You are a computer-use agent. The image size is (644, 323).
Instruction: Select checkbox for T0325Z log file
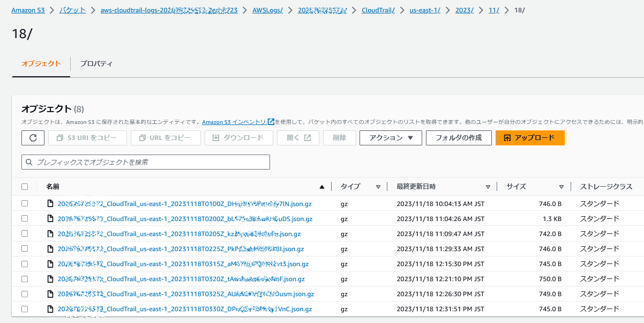click(x=25, y=294)
